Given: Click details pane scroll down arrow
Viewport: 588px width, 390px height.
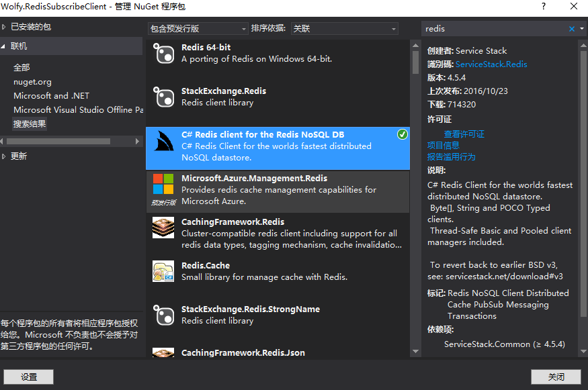Looking at the screenshot, I should (583, 352).
